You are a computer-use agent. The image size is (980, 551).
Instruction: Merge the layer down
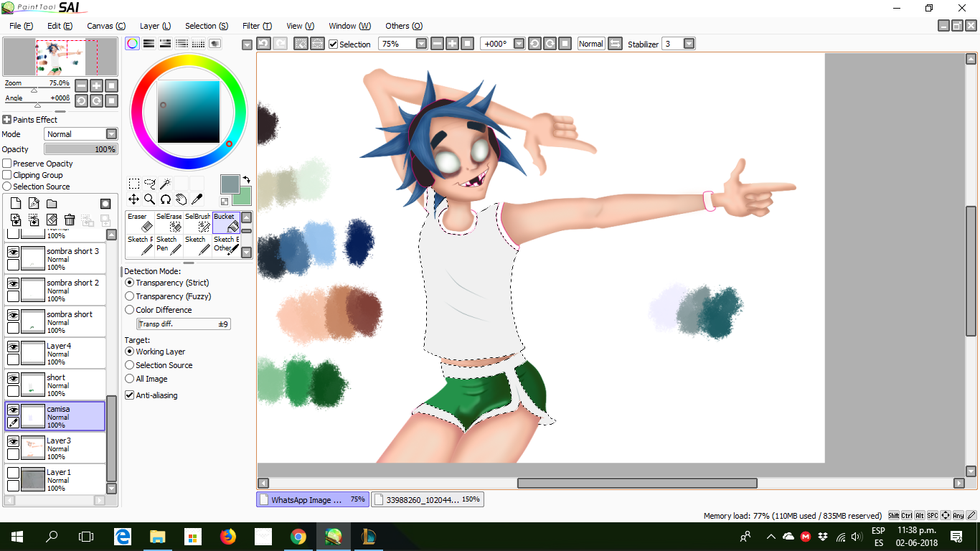34,220
